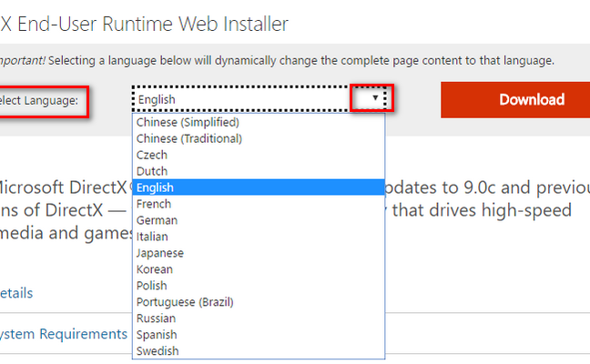
Task: Click the red Download button
Action: [x=515, y=100]
